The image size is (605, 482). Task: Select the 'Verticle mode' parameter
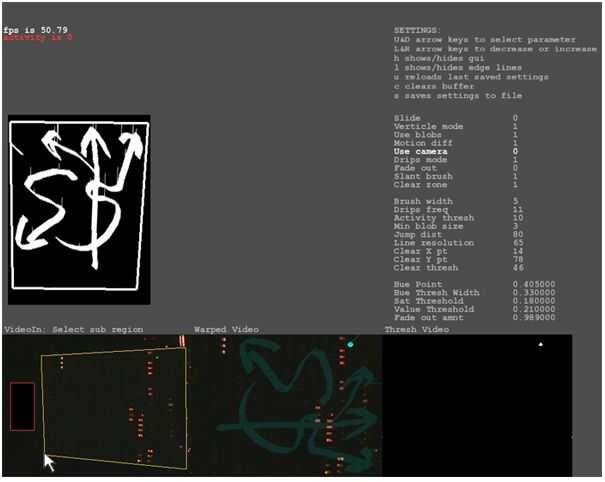[428, 126]
